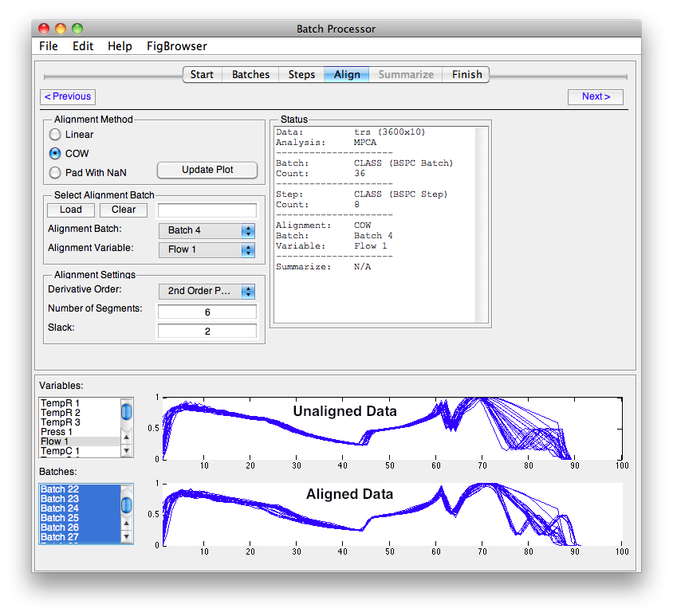
Task: Open the File menu
Action: pyautogui.click(x=48, y=46)
